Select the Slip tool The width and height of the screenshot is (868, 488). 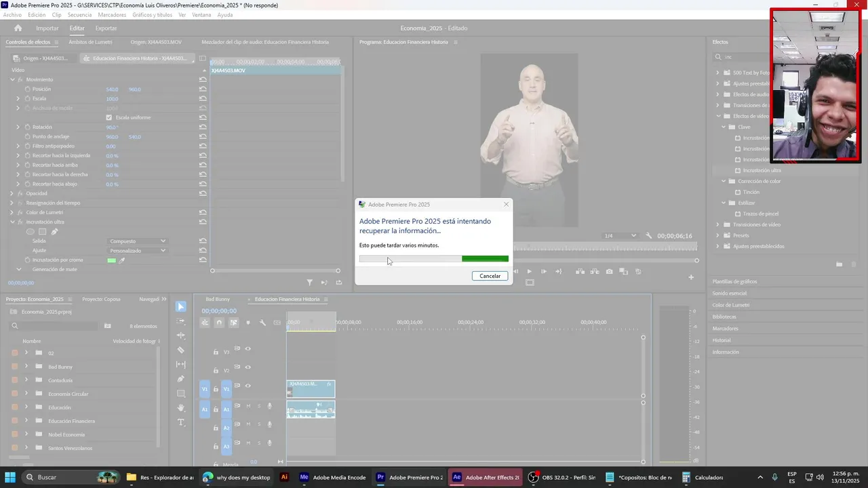click(180, 365)
